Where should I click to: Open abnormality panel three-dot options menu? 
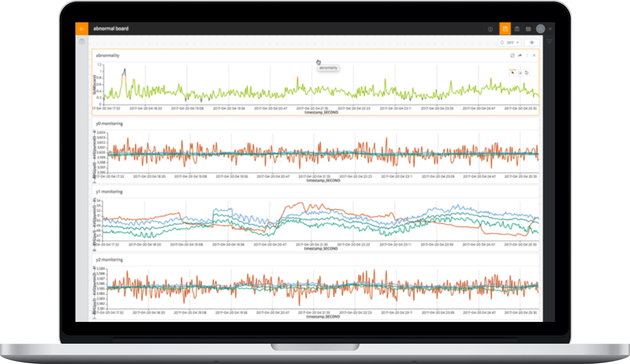527,55
